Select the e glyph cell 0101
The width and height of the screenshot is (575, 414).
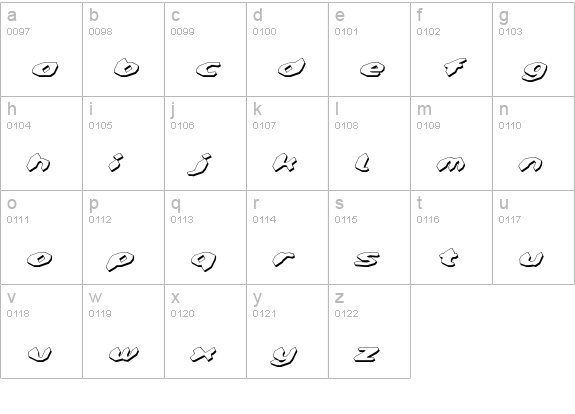coord(369,50)
